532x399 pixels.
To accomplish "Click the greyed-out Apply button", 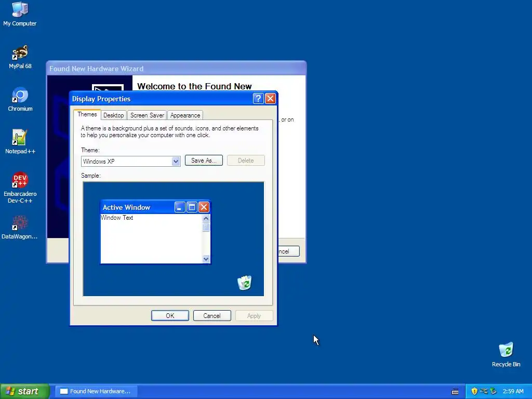I will 254,315.
